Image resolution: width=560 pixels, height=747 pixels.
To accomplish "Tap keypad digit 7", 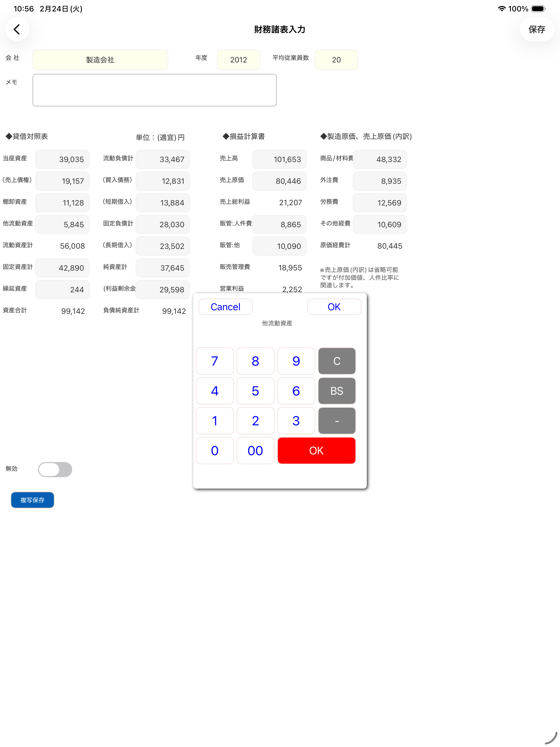I will click(x=215, y=361).
